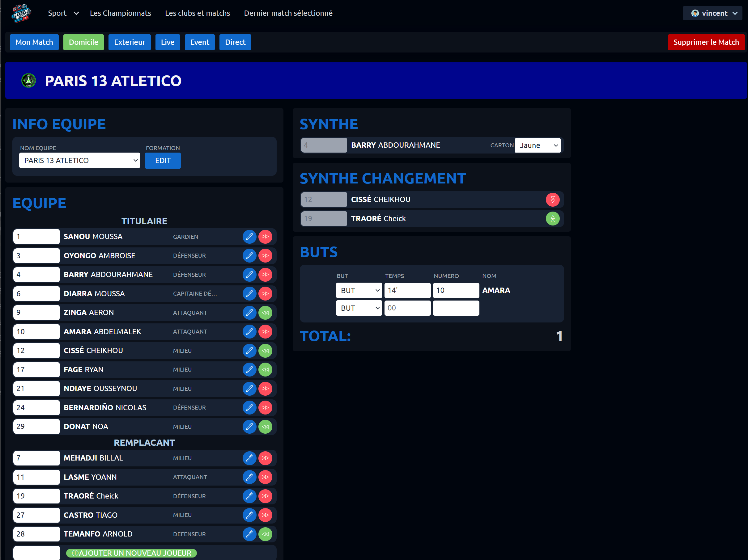This screenshot has height=560, width=748.
Task: Open the Sport dropdown
Action: (63, 13)
